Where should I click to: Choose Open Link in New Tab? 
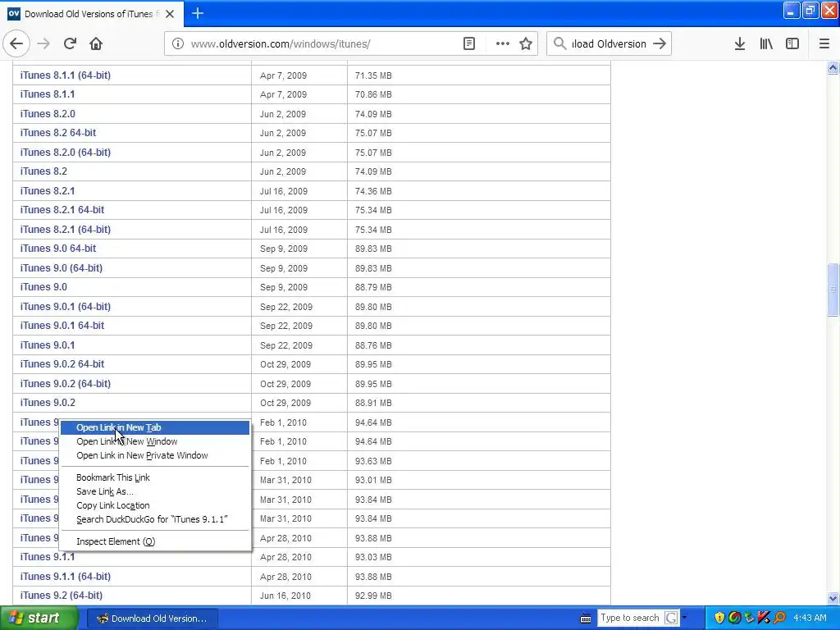point(155,427)
